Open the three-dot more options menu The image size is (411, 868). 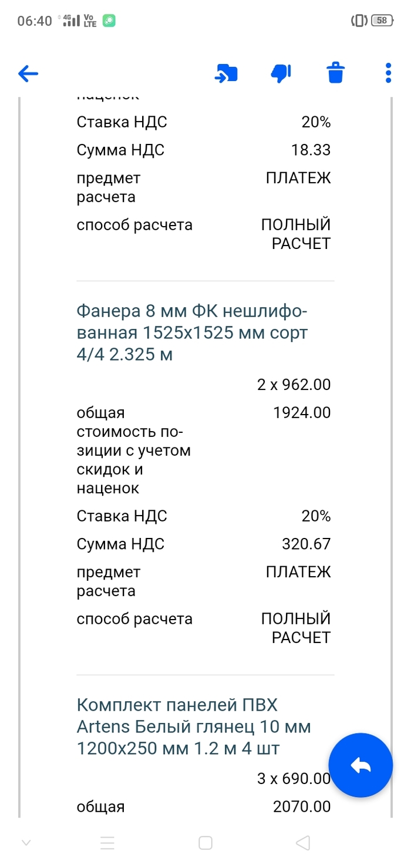tap(388, 73)
